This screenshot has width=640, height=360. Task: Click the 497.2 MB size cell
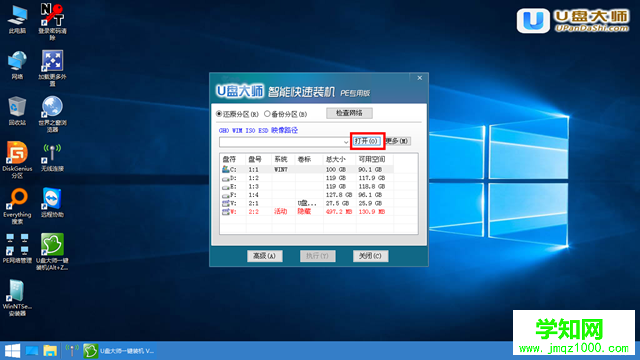[x=339, y=212]
